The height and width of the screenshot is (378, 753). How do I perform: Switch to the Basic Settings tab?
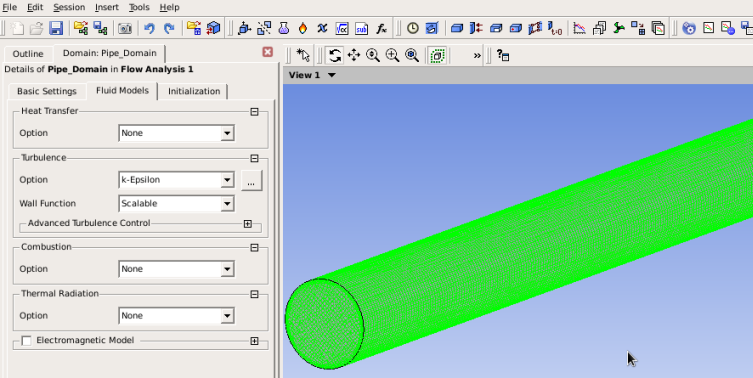point(47,91)
